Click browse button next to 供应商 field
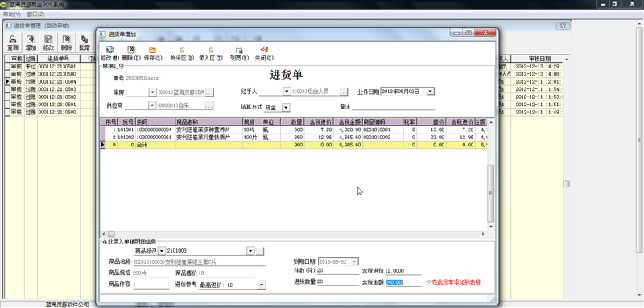The height and width of the screenshot is (308, 644). coord(209,105)
